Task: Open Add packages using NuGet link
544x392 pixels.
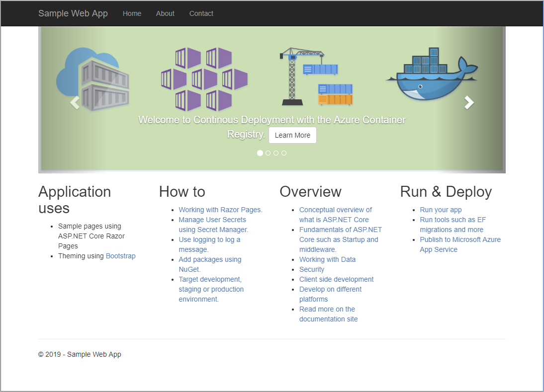Action: coord(210,264)
